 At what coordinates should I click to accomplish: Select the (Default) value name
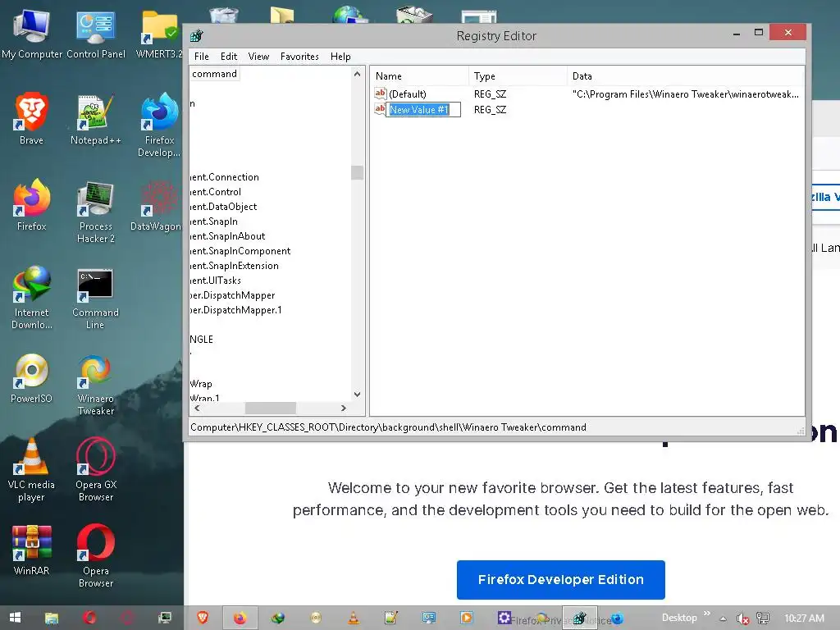[408, 94]
